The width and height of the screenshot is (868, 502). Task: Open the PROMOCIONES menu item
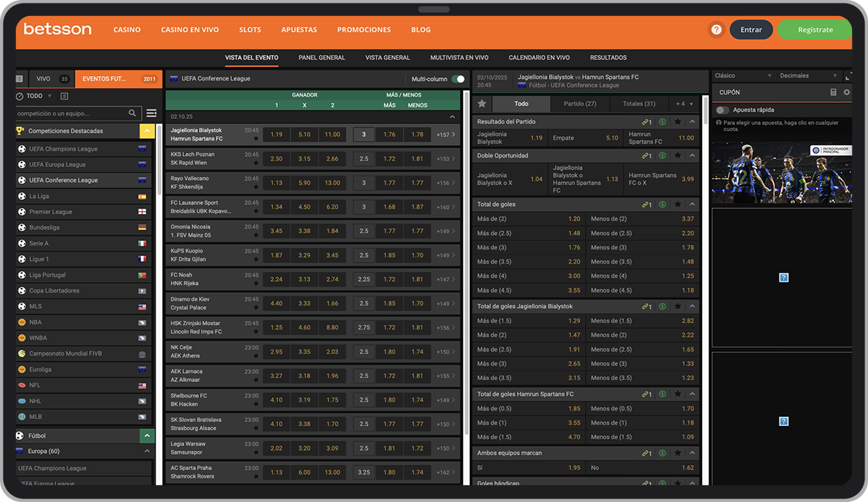(x=364, y=30)
